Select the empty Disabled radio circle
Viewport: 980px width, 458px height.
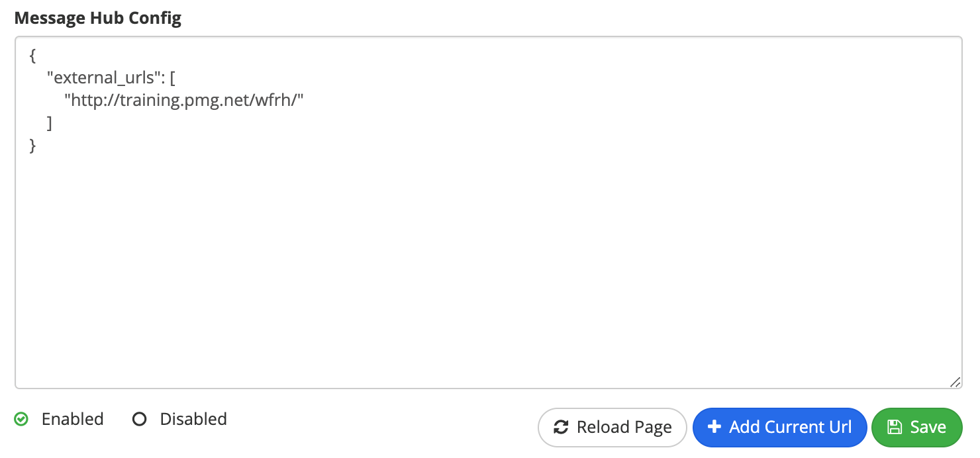[139, 419]
